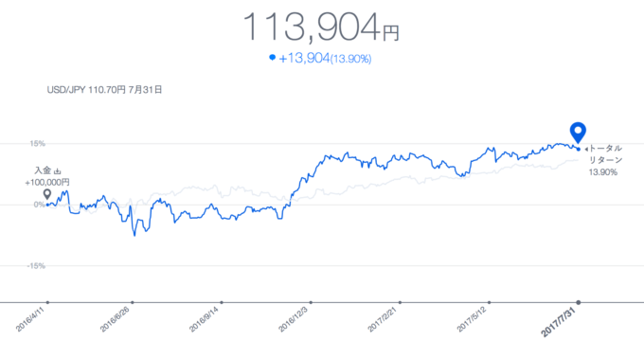Click the large blue map pin marker

click(578, 133)
